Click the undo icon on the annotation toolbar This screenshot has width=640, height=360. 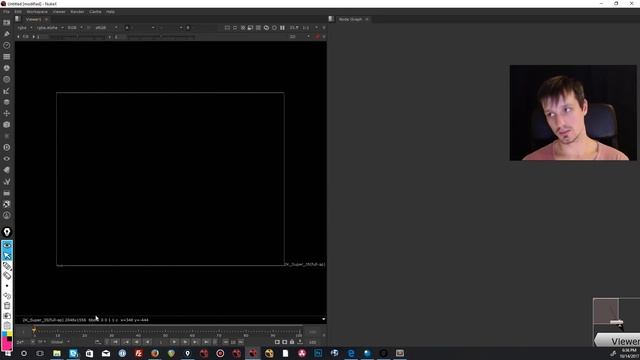click(x=7, y=296)
